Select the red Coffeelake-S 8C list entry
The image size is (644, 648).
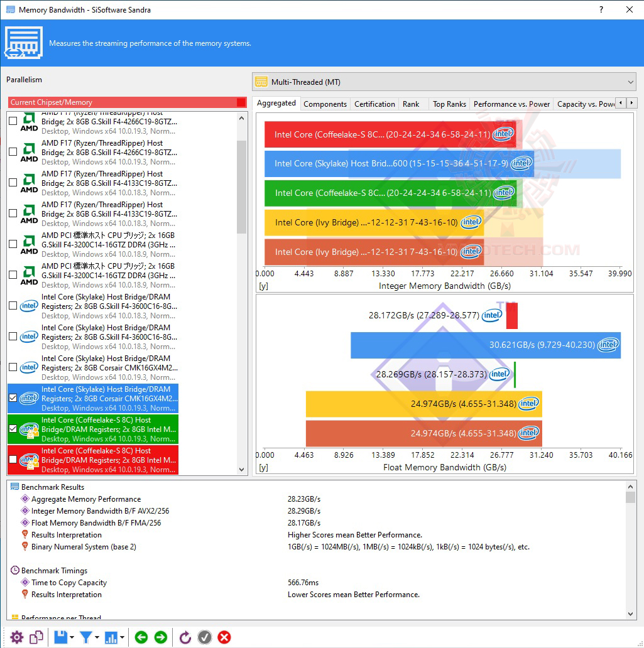click(x=93, y=460)
